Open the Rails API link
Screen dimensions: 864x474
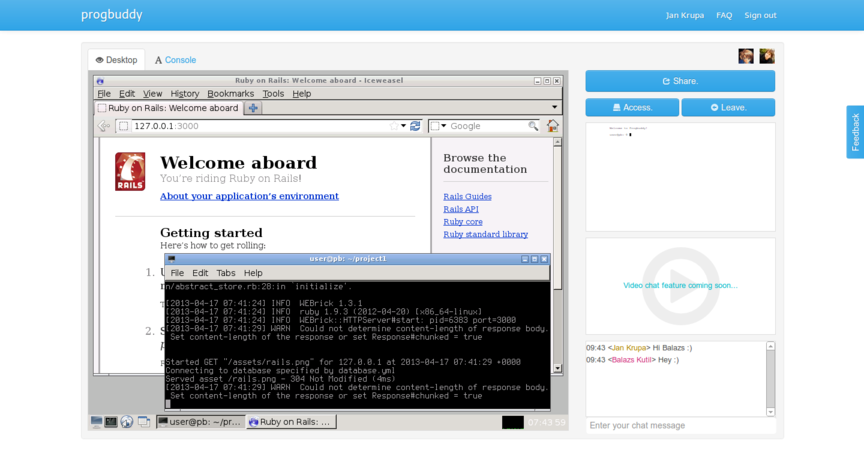(x=461, y=209)
